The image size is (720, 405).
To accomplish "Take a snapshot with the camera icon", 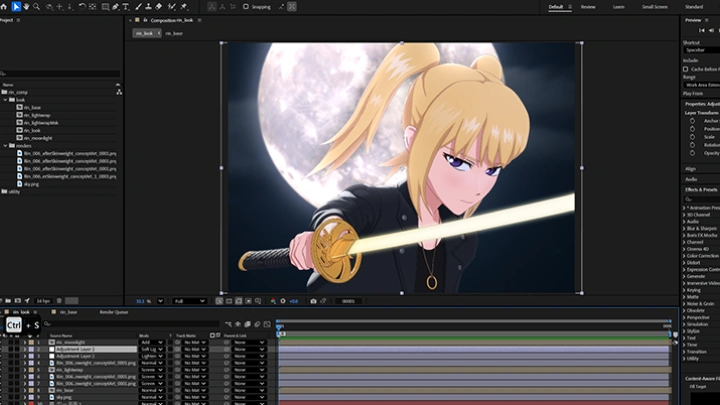I will click(x=313, y=301).
